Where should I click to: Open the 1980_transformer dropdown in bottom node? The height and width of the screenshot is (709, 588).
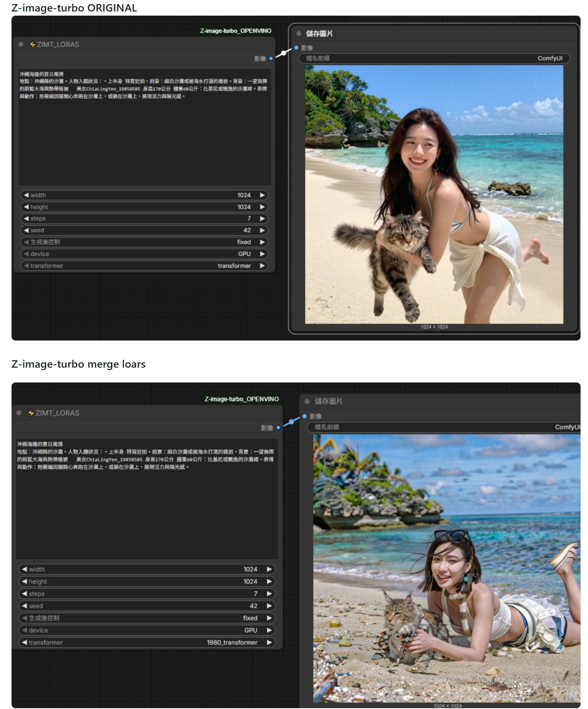147,642
